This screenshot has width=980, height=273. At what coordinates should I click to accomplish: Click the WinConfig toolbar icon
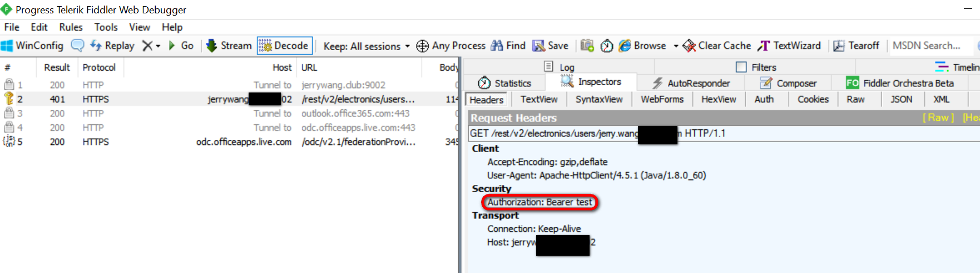click(x=7, y=46)
